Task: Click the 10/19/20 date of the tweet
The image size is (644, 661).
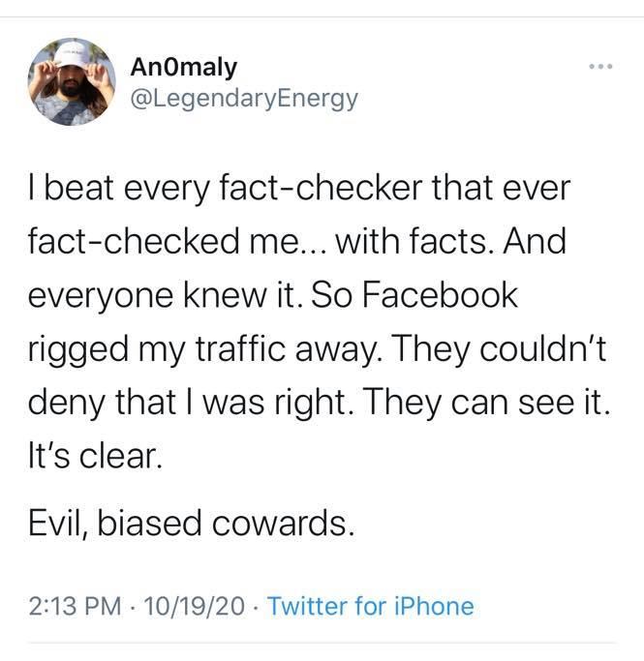Action: [193, 607]
